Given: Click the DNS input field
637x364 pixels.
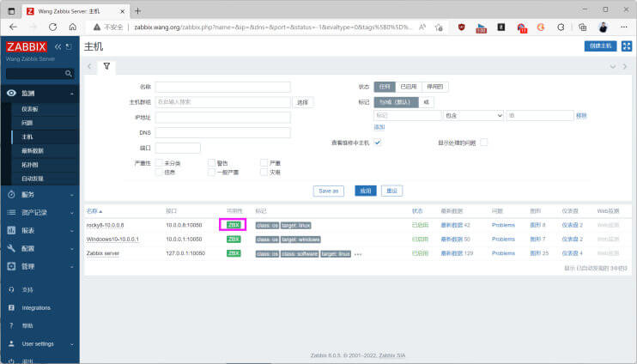Looking at the screenshot, I should coord(222,132).
